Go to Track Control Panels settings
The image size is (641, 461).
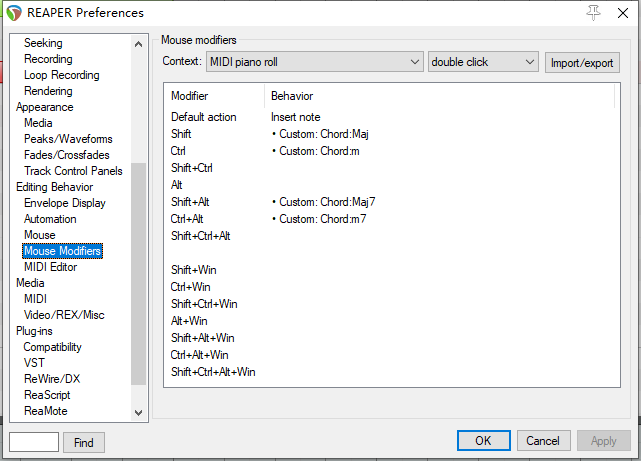click(73, 171)
